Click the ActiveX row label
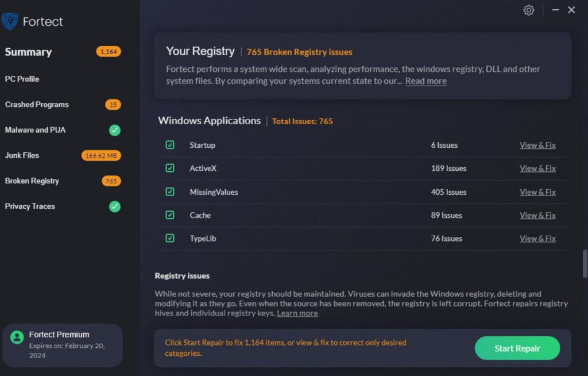 tap(203, 168)
